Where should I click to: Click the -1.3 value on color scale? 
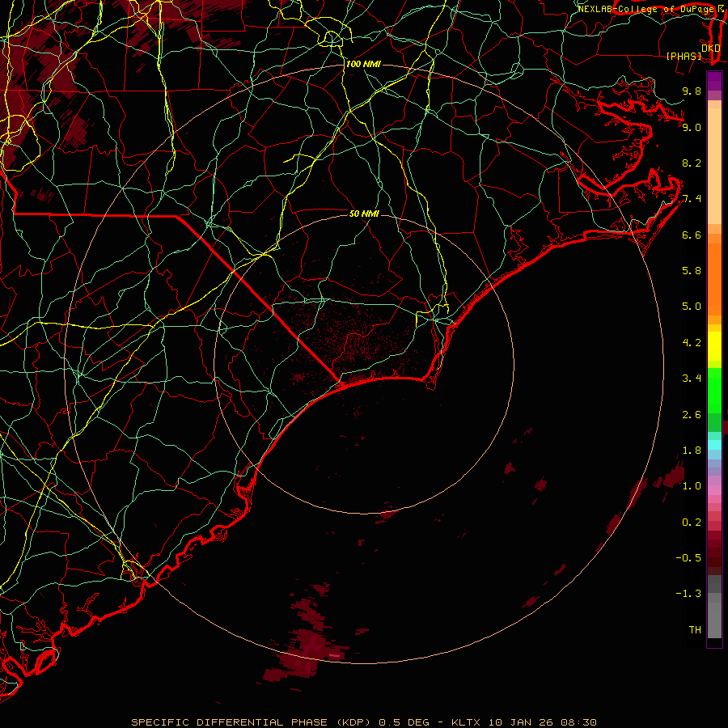(x=688, y=594)
